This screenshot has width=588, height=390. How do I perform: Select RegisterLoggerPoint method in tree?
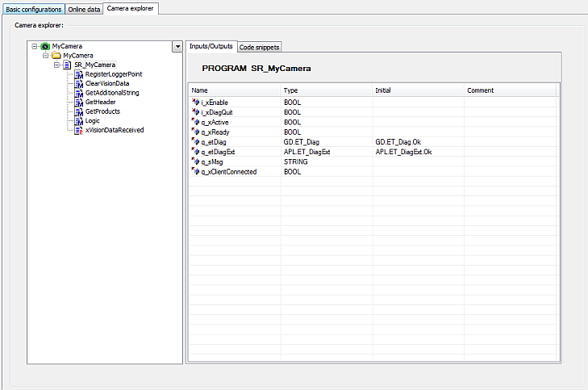(114, 74)
